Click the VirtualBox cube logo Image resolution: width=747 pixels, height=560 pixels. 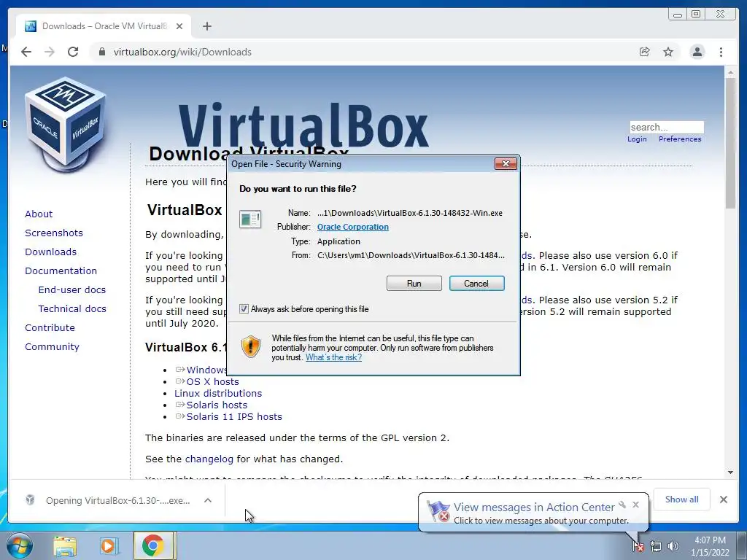click(x=66, y=124)
